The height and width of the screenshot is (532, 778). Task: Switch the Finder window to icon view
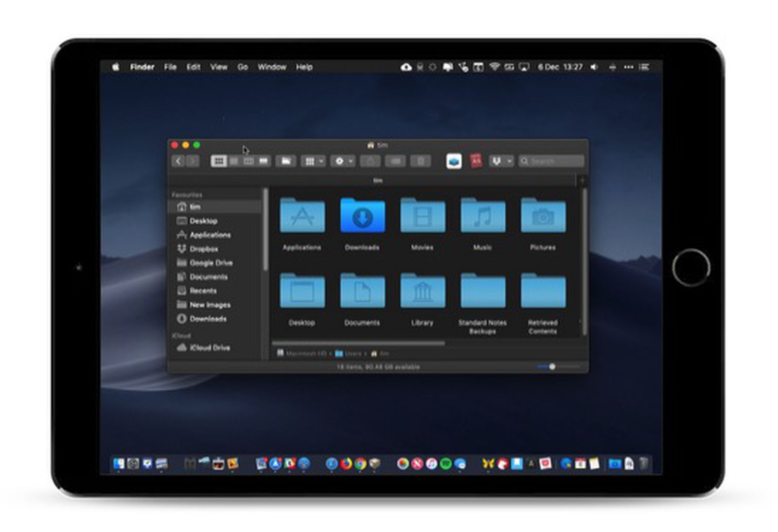tap(218, 161)
